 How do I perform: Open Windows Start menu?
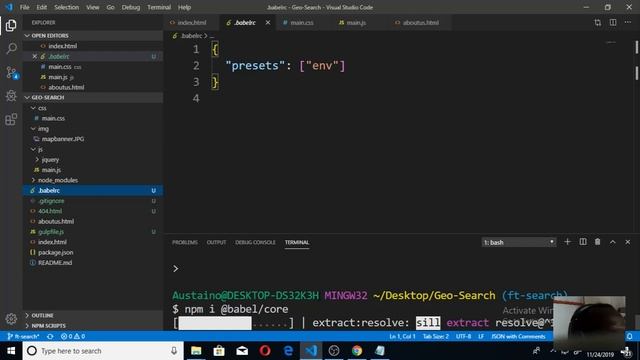[11, 351]
